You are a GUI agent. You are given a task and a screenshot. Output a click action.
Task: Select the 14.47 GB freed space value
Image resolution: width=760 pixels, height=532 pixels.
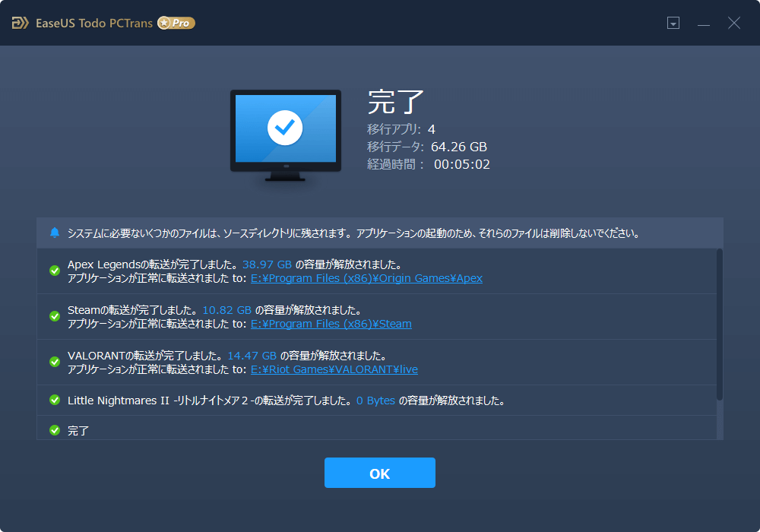(252, 356)
